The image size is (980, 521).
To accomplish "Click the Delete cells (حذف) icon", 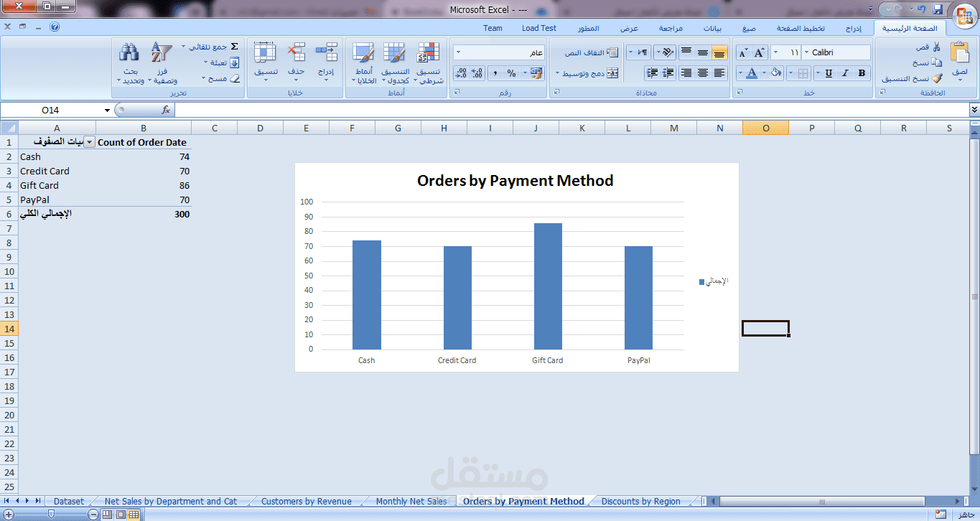I will tap(296, 52).
